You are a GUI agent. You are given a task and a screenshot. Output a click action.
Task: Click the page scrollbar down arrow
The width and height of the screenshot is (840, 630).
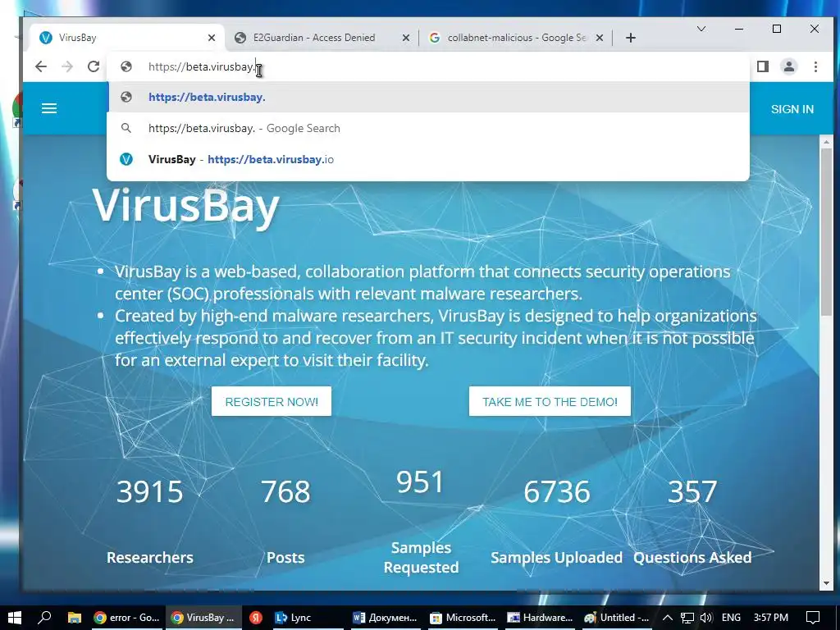click(826, 582)
